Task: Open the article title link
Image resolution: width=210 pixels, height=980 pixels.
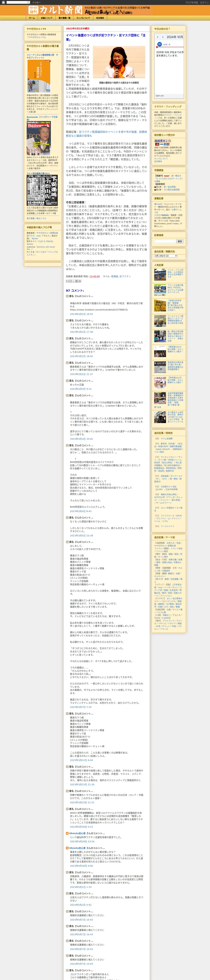Action: click(105, 37)
